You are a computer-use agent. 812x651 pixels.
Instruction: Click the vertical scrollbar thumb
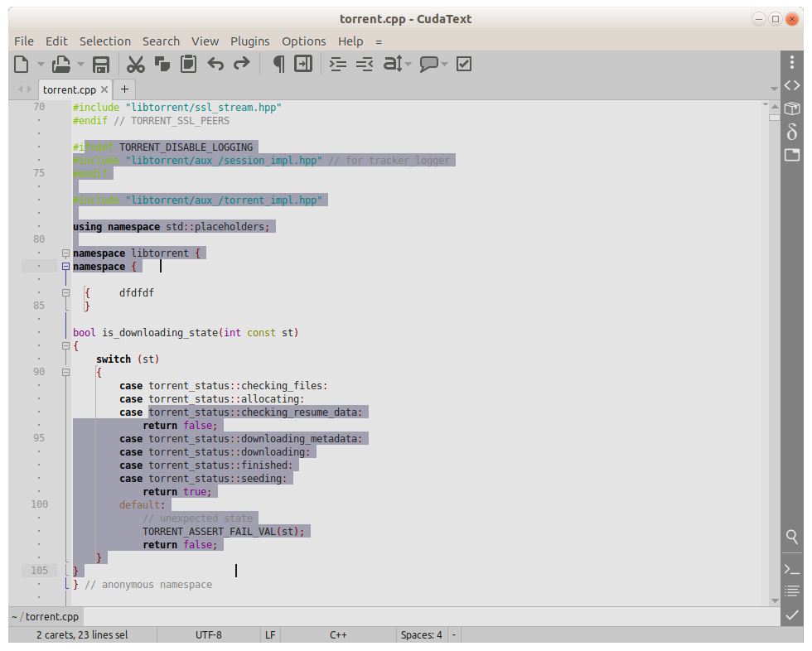click(775, 118)
